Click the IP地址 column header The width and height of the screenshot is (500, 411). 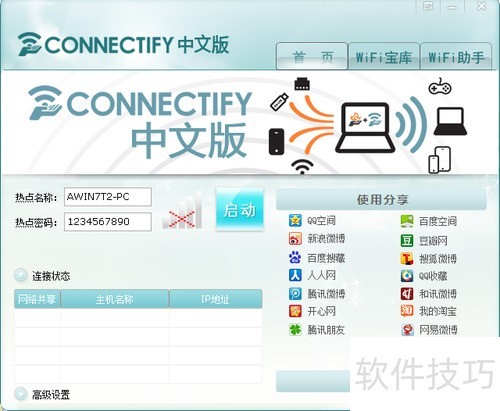pyautogui.click(x=216, y=299)
